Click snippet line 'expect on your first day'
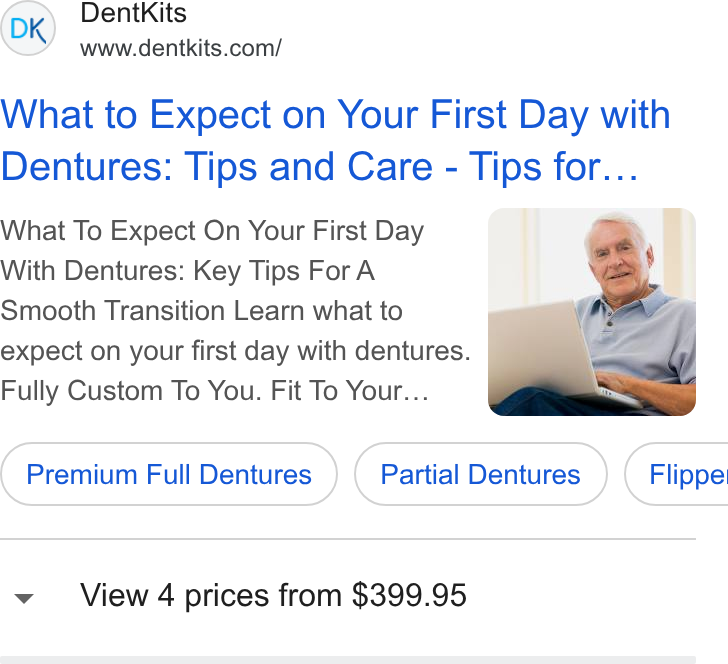 tap(148, 351)
